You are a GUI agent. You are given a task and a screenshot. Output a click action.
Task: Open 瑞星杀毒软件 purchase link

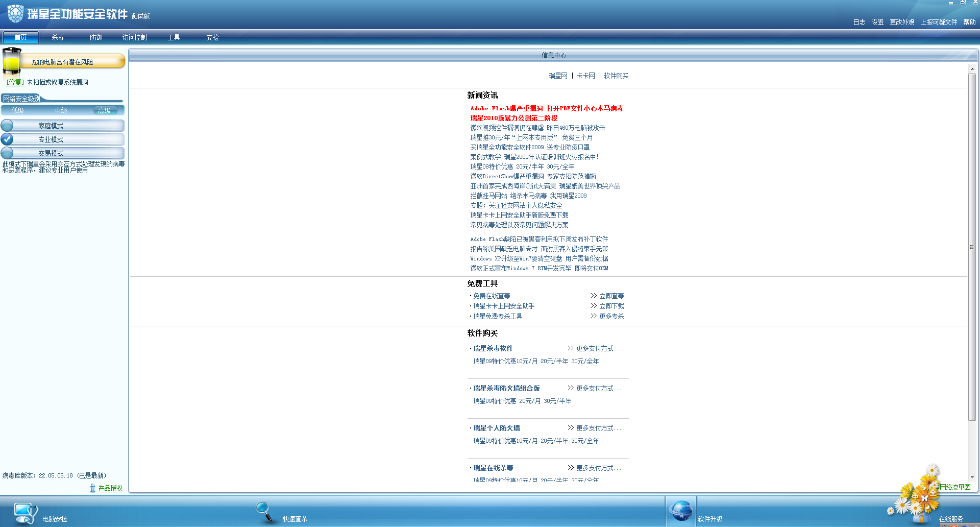click(x=493, y=348)
